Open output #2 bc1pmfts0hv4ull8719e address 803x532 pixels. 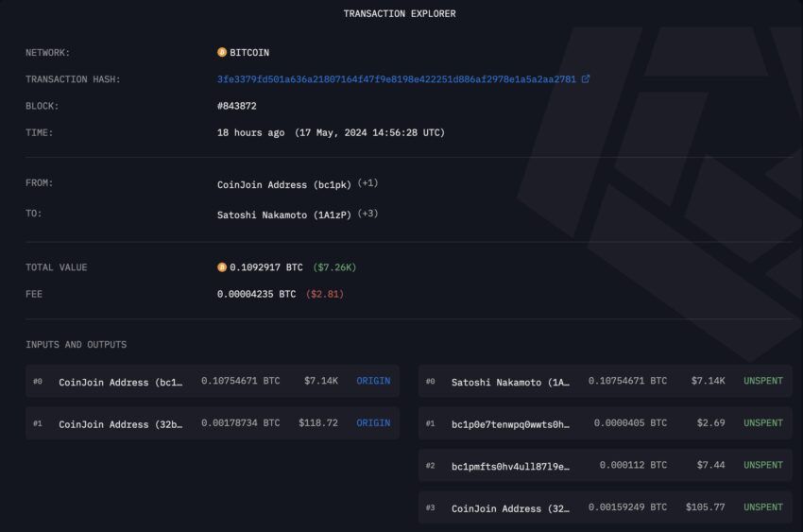coord(510,466)
